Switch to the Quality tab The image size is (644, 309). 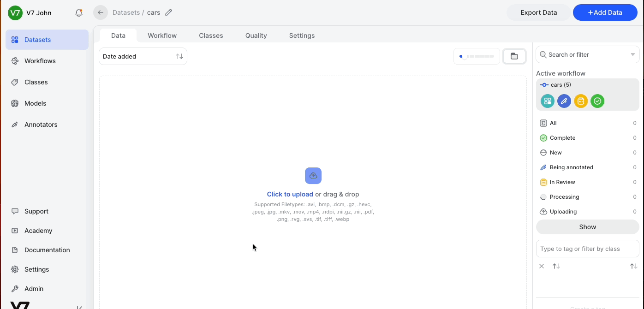[x=256, y=36]
